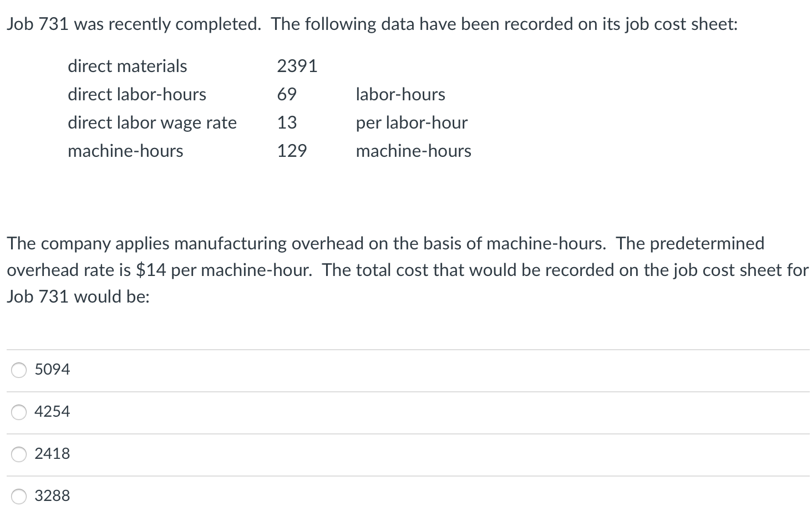812x532 pixels.
Task: Click the answer row labeled 5094
Action: click(388, 370)
